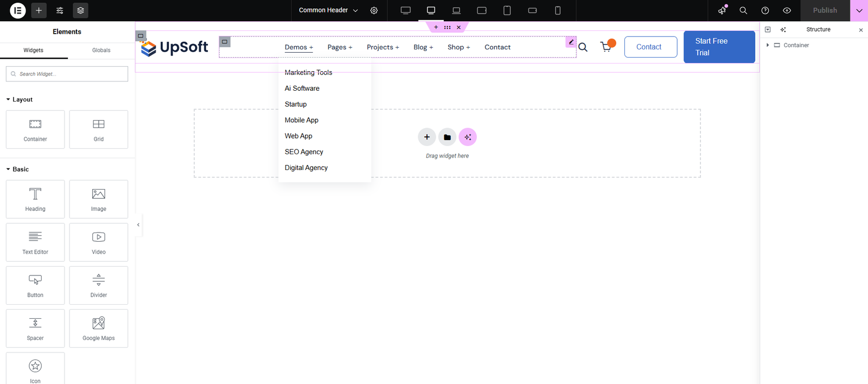
Task: Click the Start Free Trial button
Action: click(x=719, y=47)
